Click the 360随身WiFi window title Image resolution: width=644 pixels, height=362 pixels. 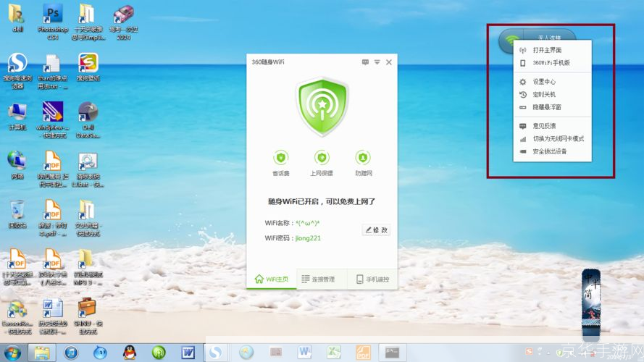pyautogui.click(x=268, y=62)
